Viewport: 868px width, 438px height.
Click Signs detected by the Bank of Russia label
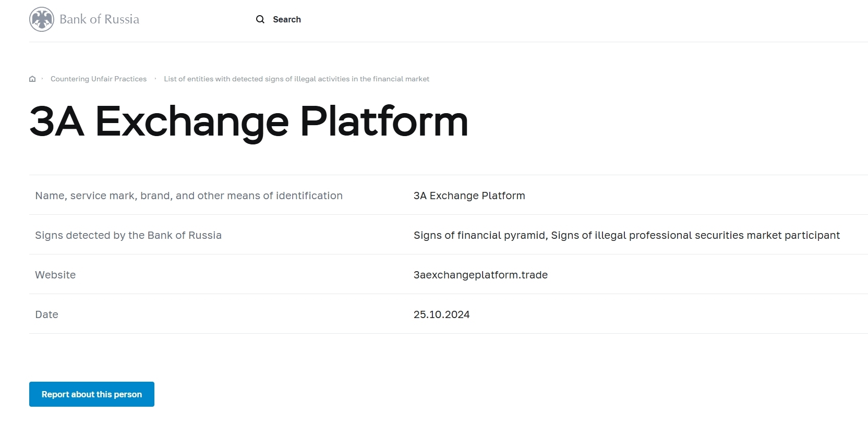coord(128,235)
